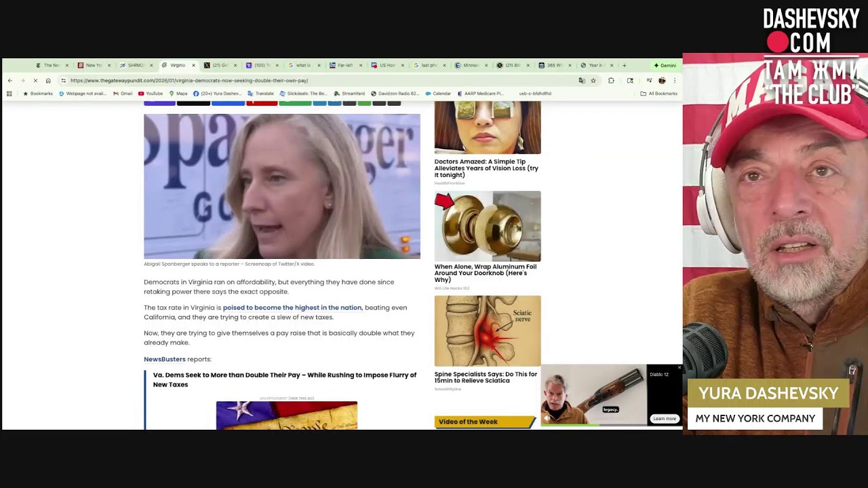Click the sciatic nerve ad image

click(488, 331)
